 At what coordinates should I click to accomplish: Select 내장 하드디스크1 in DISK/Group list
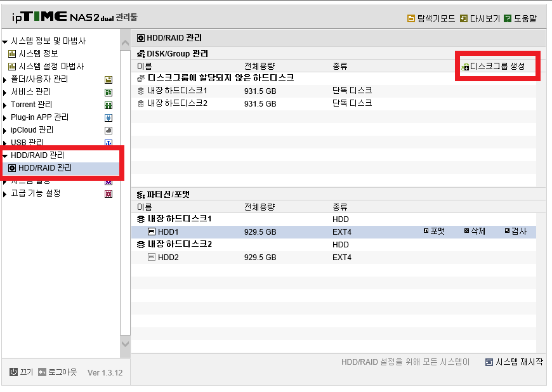[333, 91]
